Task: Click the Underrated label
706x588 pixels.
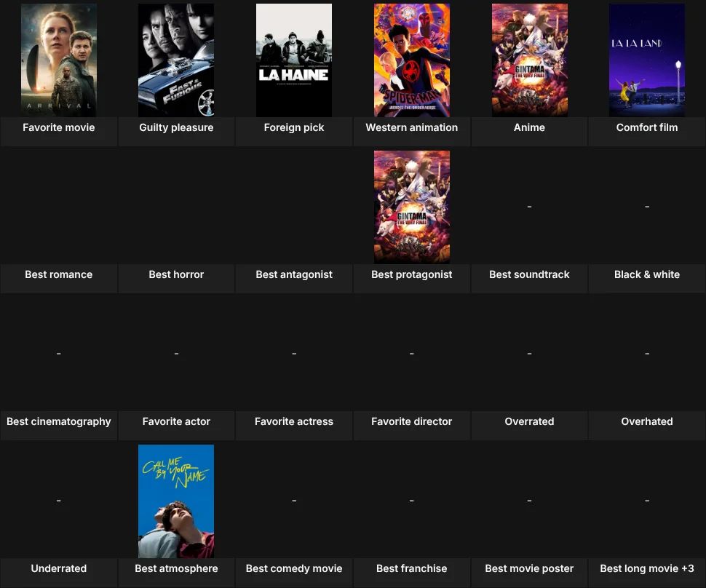Action: [x=58, y=568]
